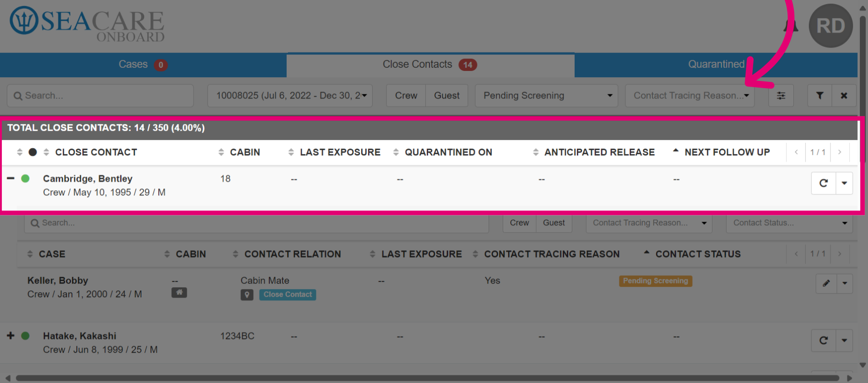The height and width of the screenshot is (383, 868).
Task: Switch to the Close Contacts tab
Action: point(430,65)
